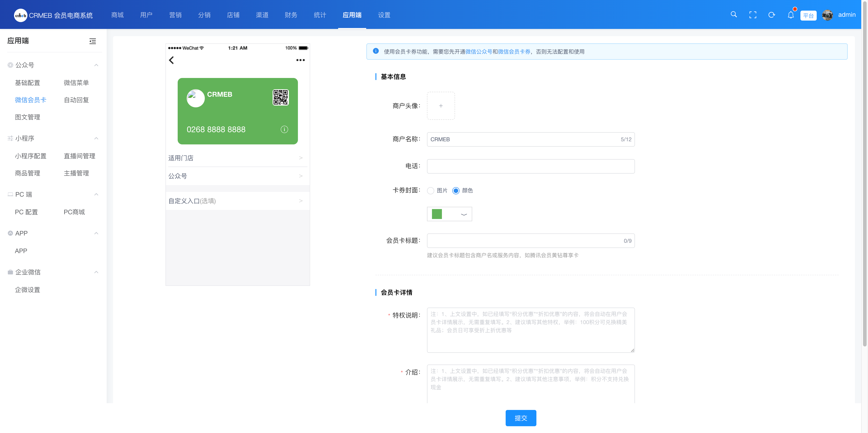Click the admin avatar image
Viewport: 868px width, 433px height.
click(827, 15)
